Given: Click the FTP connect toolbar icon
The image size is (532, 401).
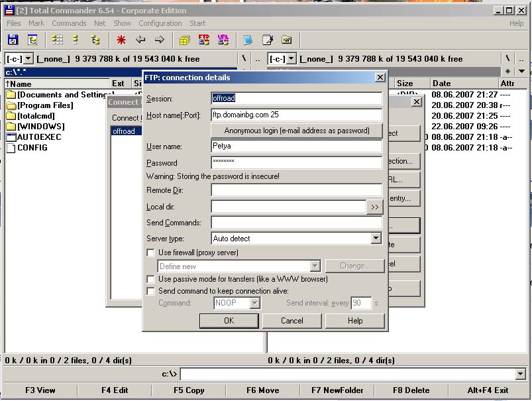Looking at the screenshot, I should 204,40.
